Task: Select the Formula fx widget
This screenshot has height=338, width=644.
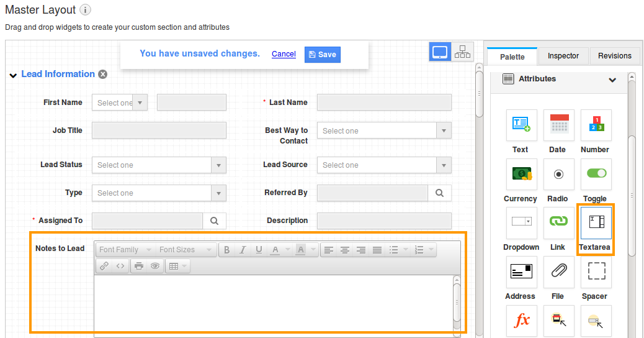Action: click(521, 321)
